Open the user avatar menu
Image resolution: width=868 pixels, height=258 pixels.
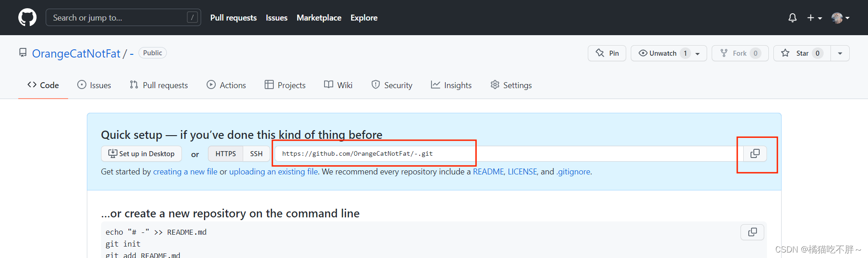[x=841, y=17]
